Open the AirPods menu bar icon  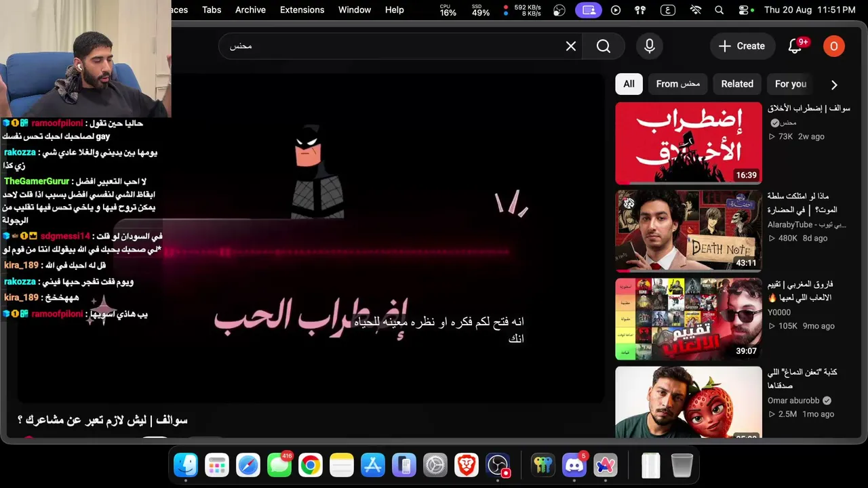(640, 10)
